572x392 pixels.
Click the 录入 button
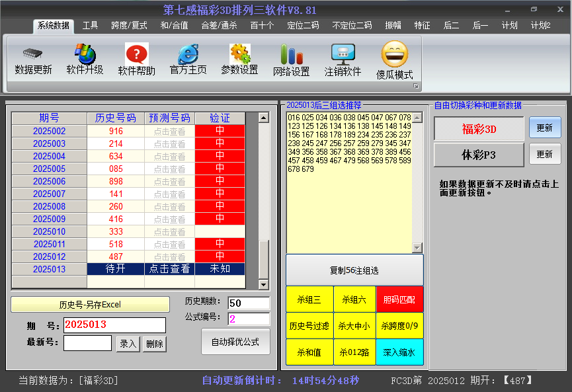point(128,344)
